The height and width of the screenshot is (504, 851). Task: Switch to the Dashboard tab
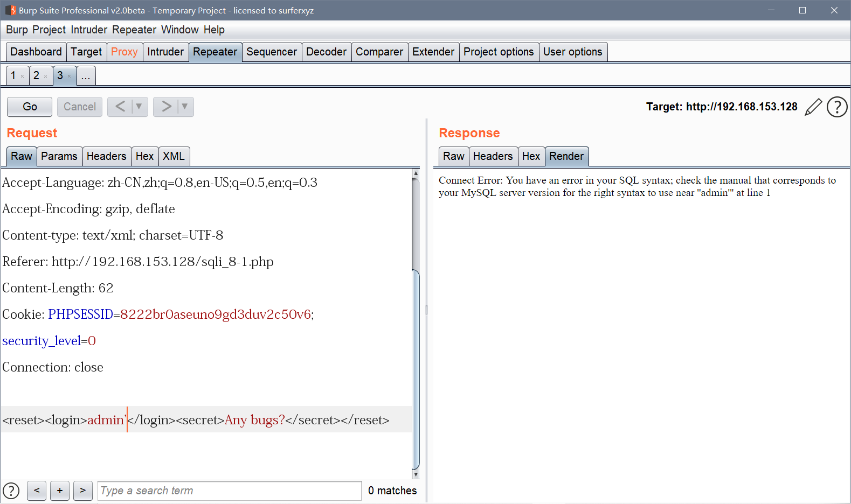36,52
